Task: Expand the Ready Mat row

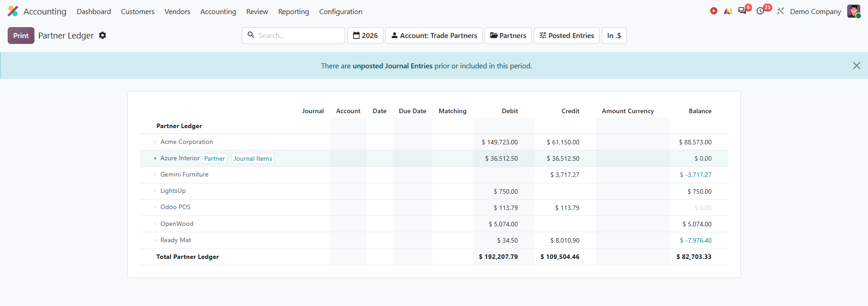Action: [x=155, y=240]
